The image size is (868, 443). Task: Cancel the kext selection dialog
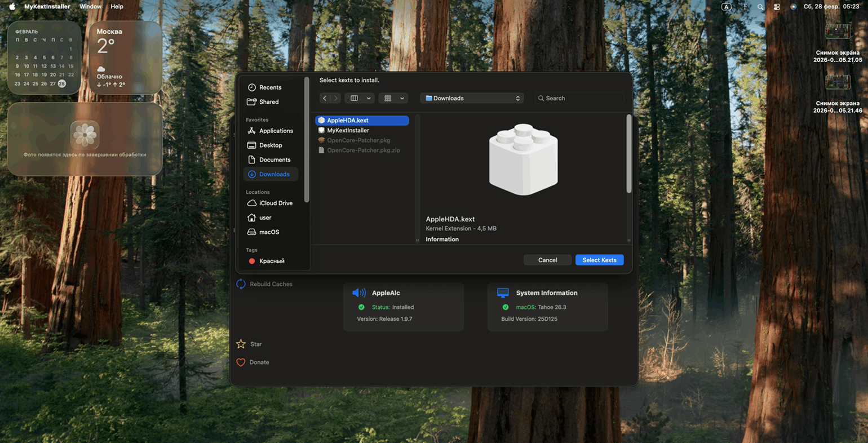tap(547, 260)
